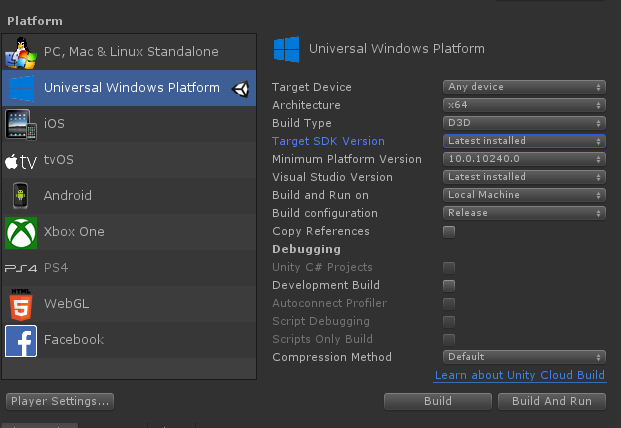Click the Apple tv tvOS icon
This screenshot has width=621, height=428.
pyautogui.click(x=21, y=161)
